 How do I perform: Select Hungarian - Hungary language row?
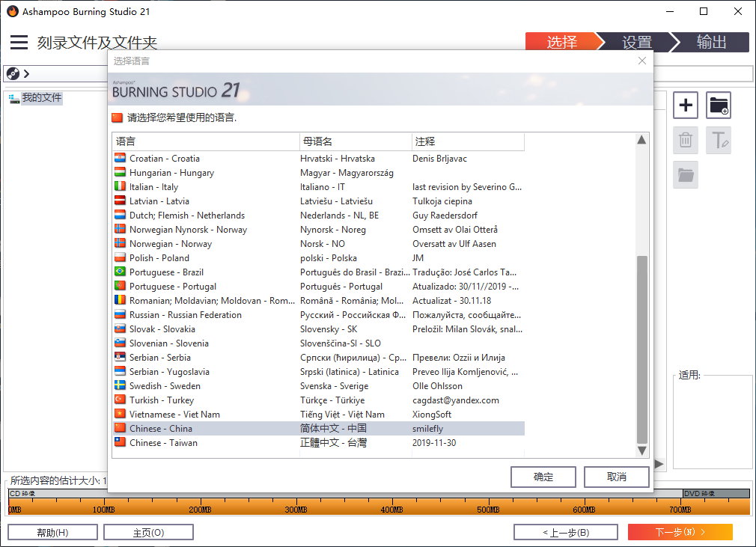(319, 173)
